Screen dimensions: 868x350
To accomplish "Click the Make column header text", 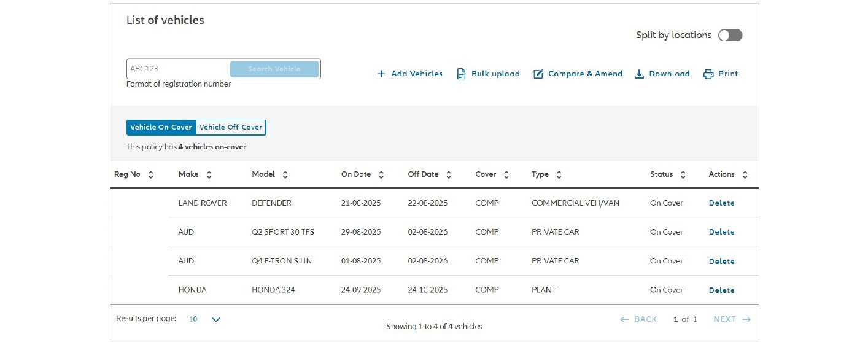I will click(x=188, y=174).
